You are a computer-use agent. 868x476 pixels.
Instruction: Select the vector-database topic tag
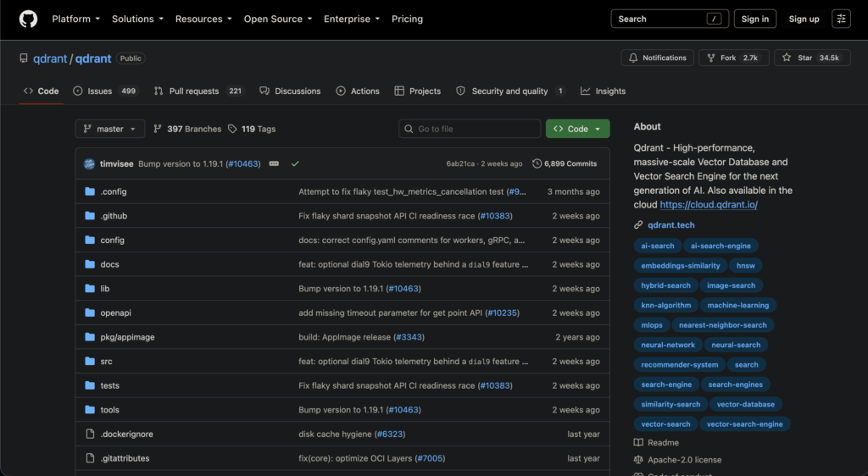coord(745,404)
